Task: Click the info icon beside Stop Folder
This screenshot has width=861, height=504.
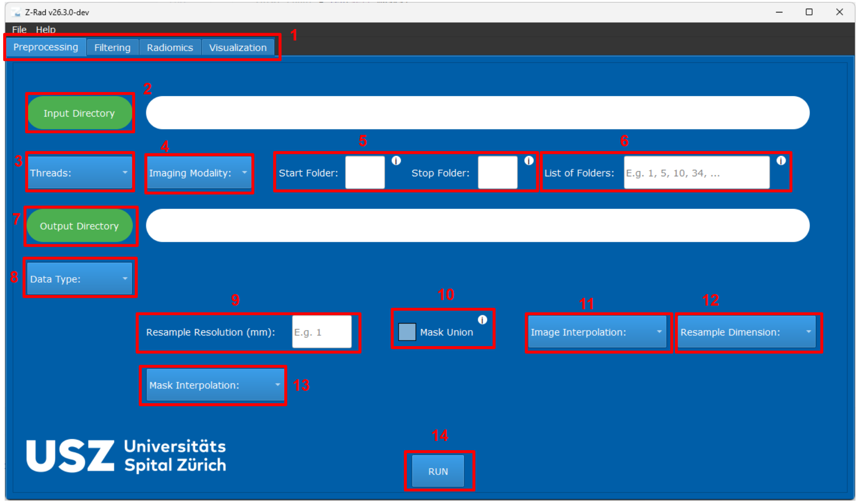Action: coord(529,161)
